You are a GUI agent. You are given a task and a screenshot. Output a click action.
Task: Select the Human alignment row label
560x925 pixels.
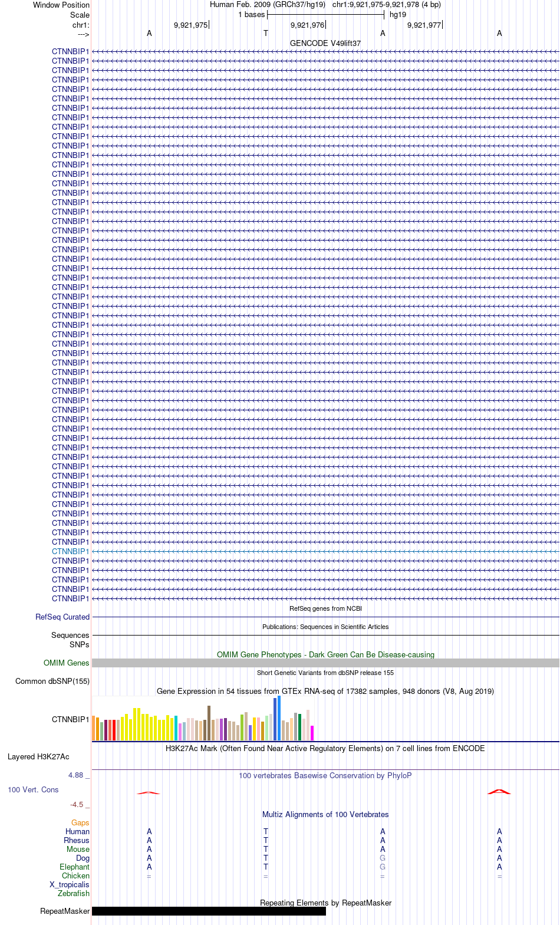[77, 831]
